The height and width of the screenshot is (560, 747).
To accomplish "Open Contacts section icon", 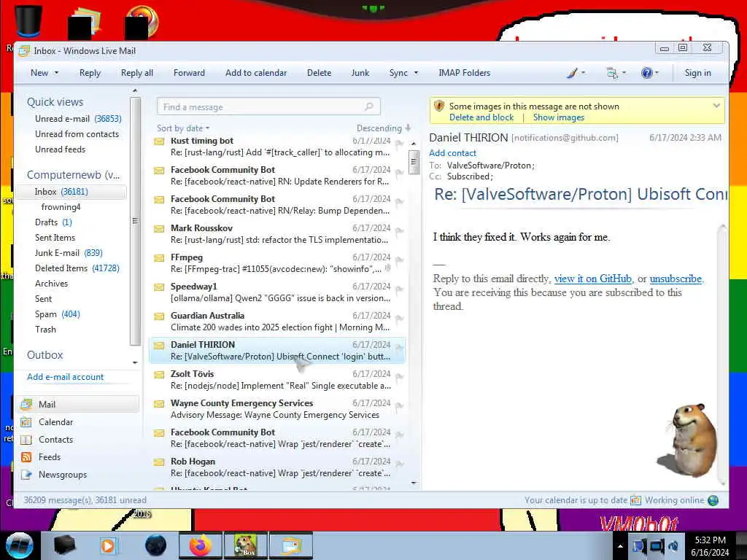I will tap(26, 440).
